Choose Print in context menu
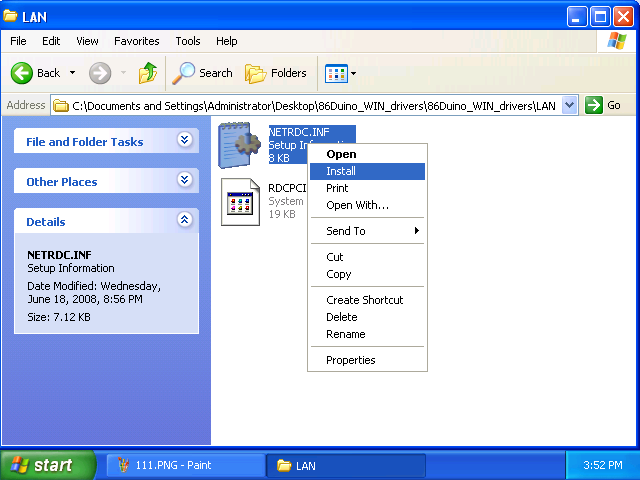Viewport: 640px width, 480px height. (x=367, y=188)
